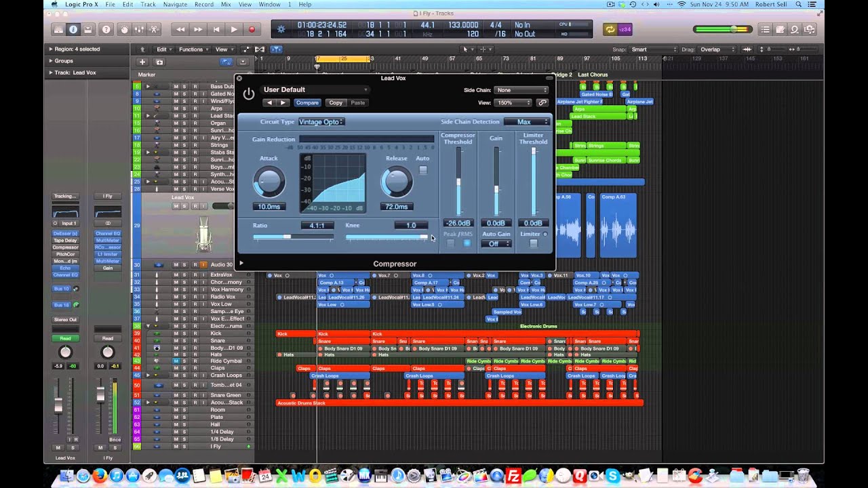Start recording with the Record button
Viewport: 868px width, 488px height.
(252, 29)
